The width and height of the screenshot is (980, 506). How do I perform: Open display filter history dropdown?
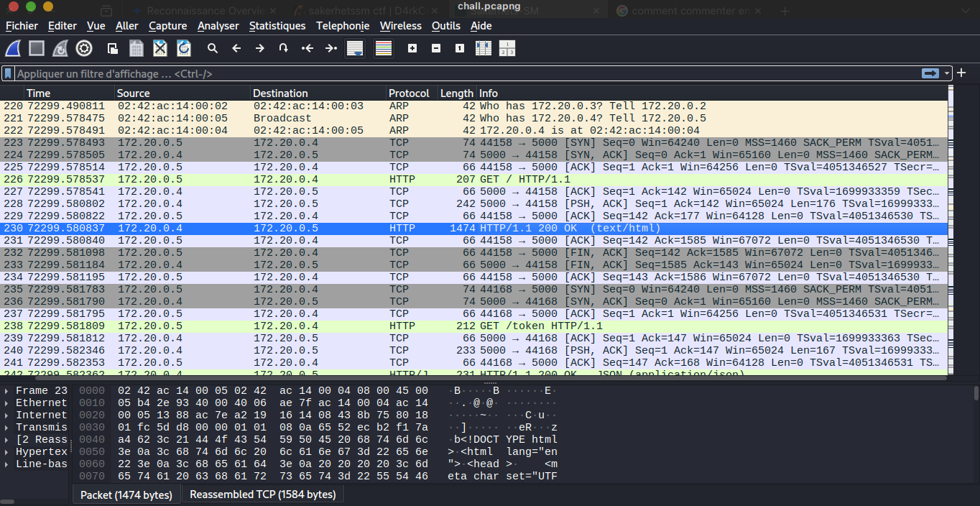pos(948,73)
